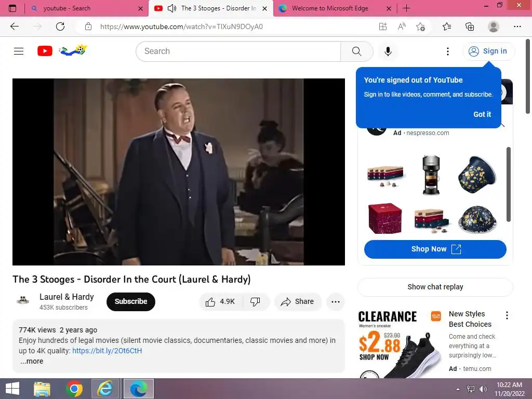Open the Favorites list icon
The height and width of the screenshot is (399, 532).
(x=447, y=26)
